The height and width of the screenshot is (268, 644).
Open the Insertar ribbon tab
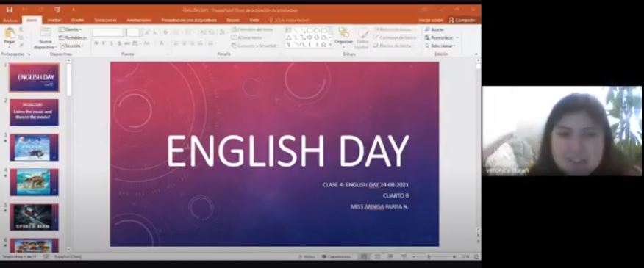(x=54, y=20)
